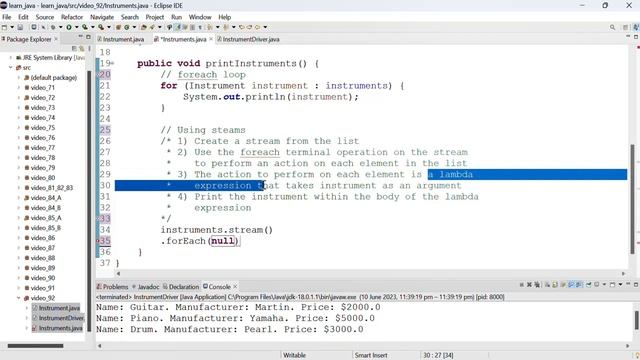Open the Project menu
The width and height of the screenshot is (640, 360).
(155, 17)
